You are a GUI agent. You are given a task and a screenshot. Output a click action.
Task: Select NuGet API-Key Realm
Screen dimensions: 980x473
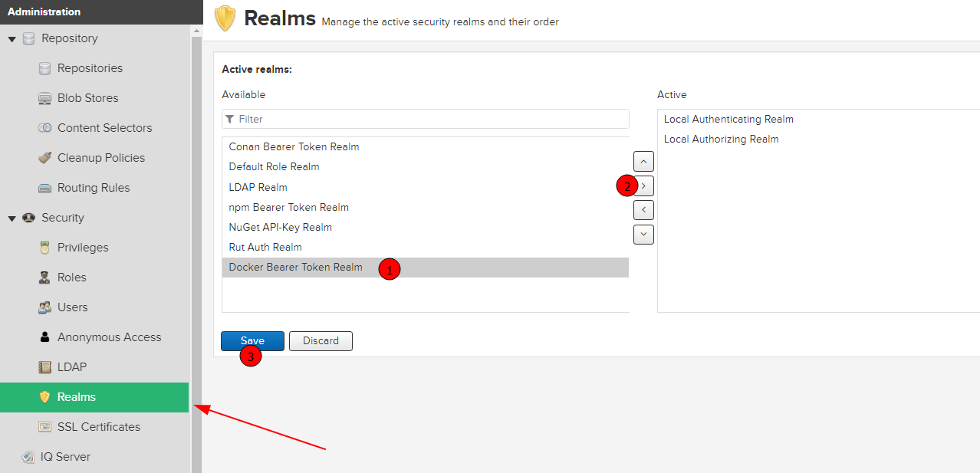coord(426,227)
